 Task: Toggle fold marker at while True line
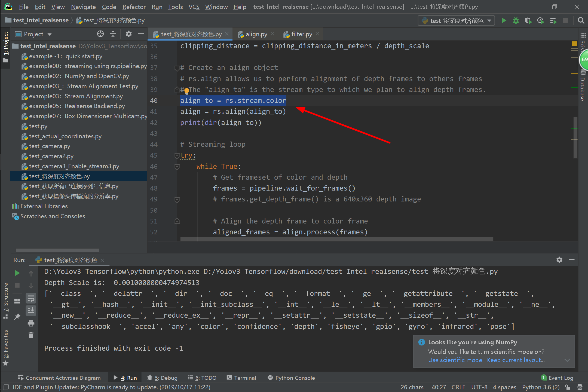[x=177, y=166]
